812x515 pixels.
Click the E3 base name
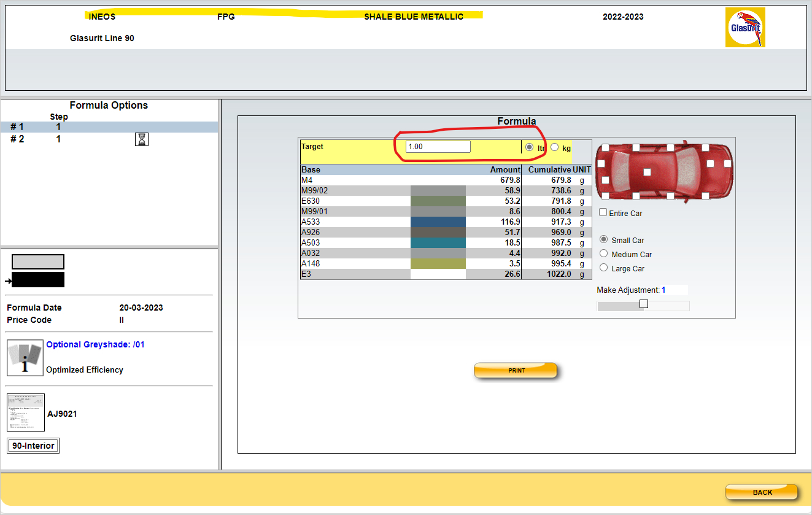tap(306, 274)
